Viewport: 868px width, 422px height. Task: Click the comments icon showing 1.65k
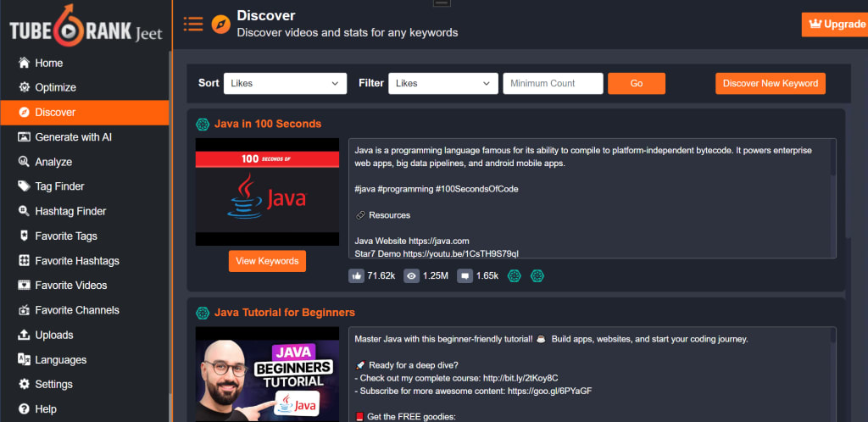tap(465, 275)
